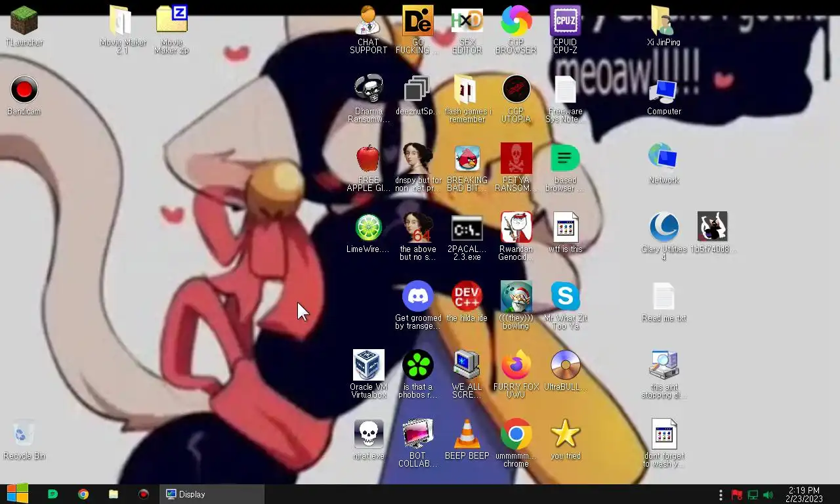Switch to the Display taskbar window
This screenshot has width=840, height=504.
coord(212,494)
